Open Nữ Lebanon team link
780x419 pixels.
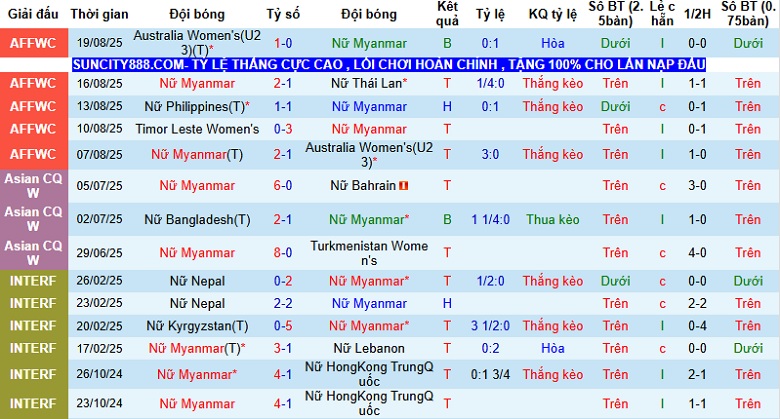(x=369, y=348)
